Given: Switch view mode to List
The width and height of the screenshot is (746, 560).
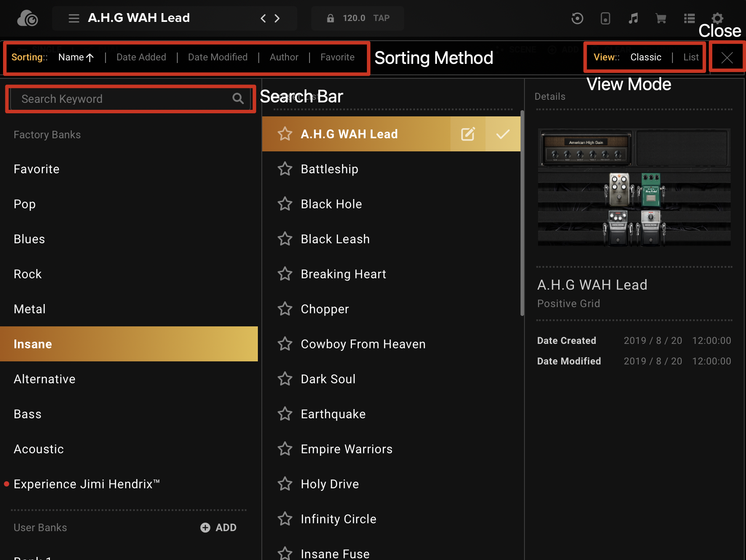Looking at the screenshot, I should coord(691,57).
